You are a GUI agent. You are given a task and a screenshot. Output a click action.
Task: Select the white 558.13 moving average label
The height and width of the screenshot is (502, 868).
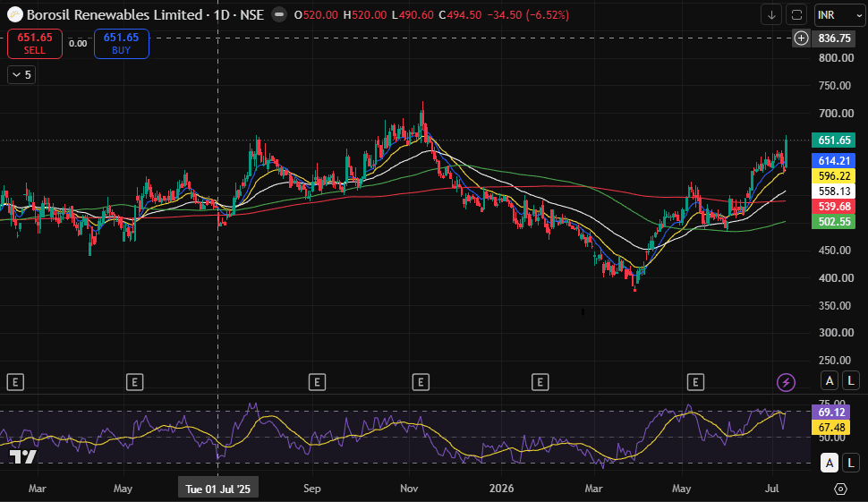pyautogui.click(x=834, y=191)
